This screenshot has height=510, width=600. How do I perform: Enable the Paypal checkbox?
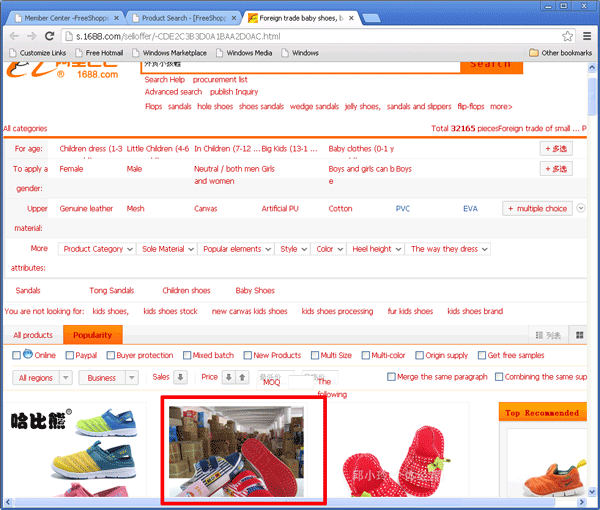pos(70,355)
